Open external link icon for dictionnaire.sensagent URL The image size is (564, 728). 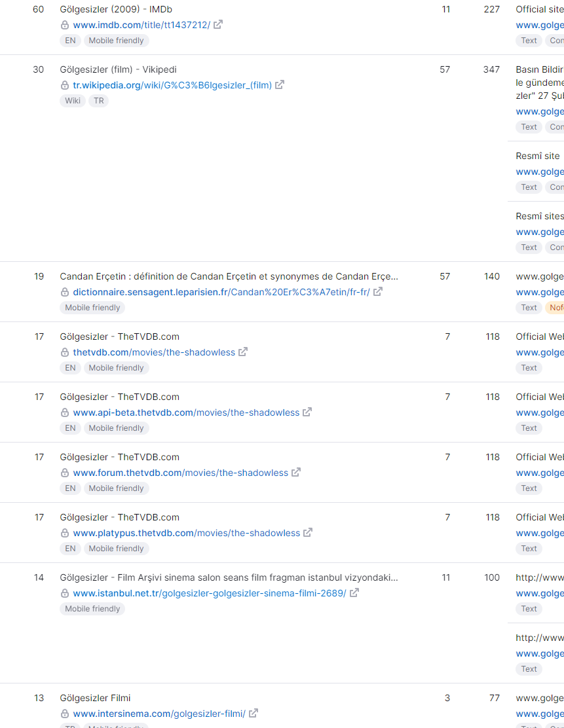tap(378, 291)
